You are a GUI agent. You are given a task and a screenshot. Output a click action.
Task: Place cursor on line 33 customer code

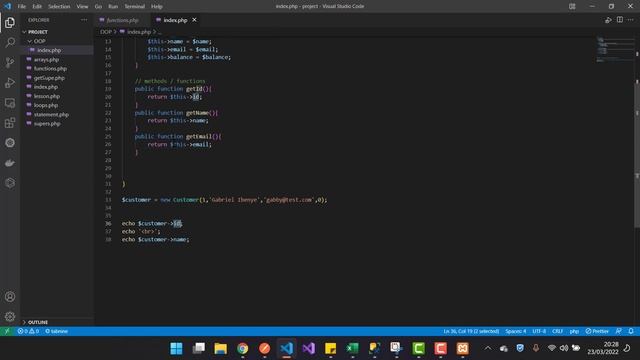pyautogui.click(x=224, y=200)
